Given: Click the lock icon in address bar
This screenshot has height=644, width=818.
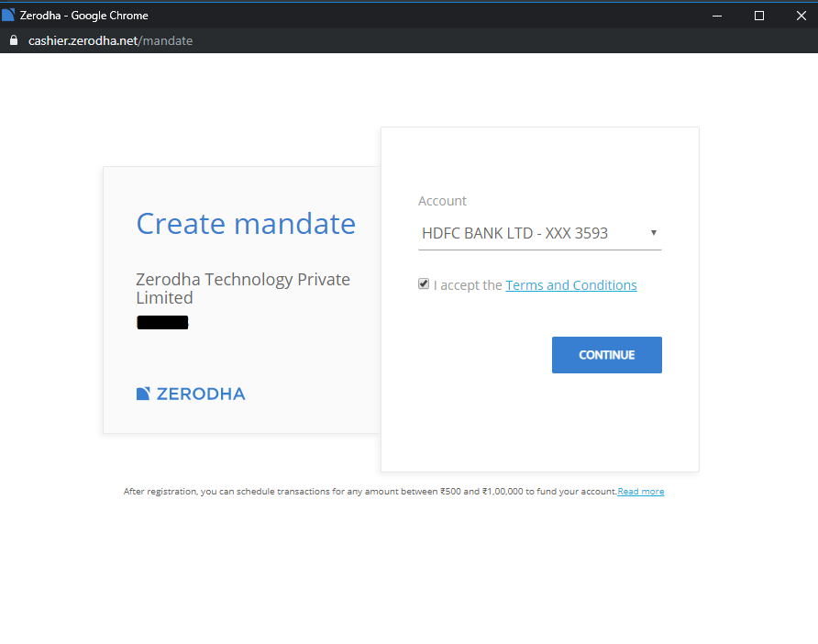Looking at the screenshot, I should point(14,40).
